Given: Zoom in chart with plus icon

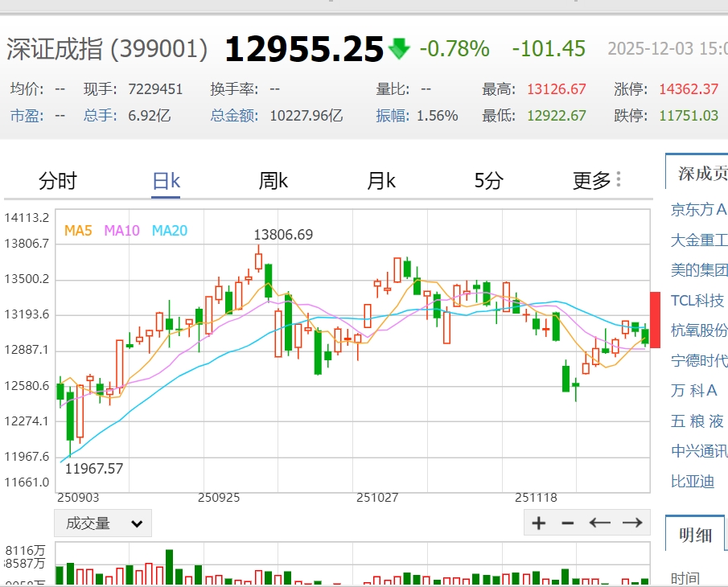Looking at the screenshot, I should tap(539, 523).
